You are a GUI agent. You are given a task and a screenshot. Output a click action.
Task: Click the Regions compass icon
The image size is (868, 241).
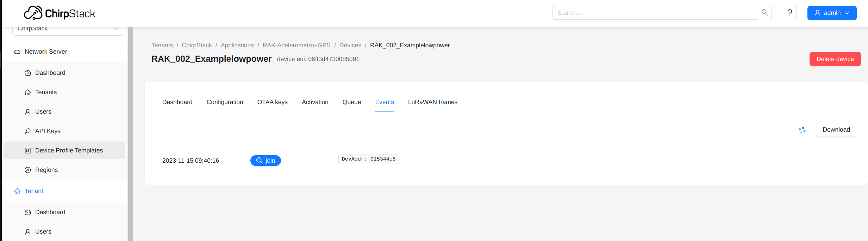(x=28, y=170)
